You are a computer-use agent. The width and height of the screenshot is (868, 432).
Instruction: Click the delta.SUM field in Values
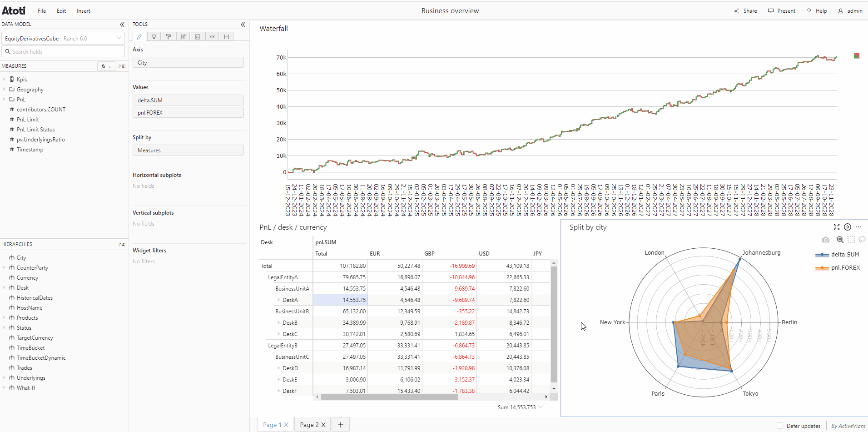pos(188,100)
